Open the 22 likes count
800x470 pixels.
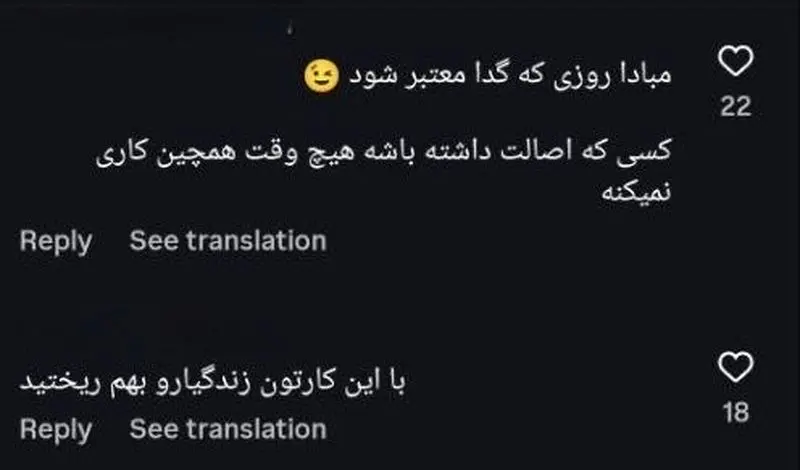click(x=736, y=107)
